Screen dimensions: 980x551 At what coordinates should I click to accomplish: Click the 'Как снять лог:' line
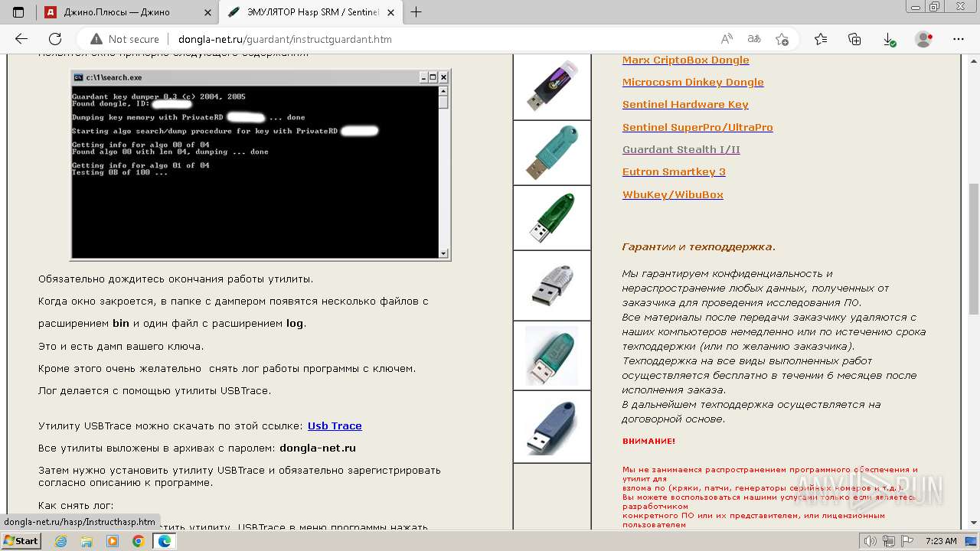76,505
